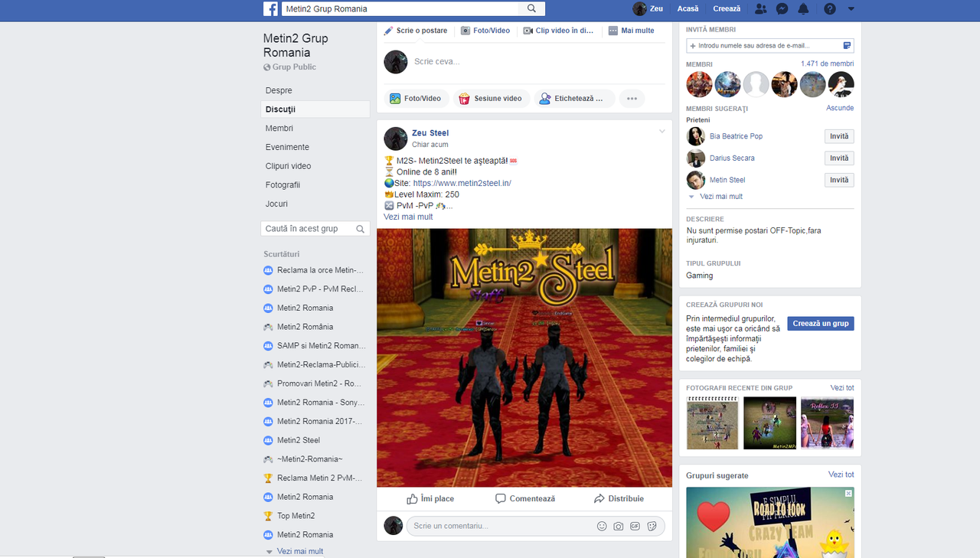The height and width of the screenshot is (558, 980).
Task: Open Despre section in sidebar
Action: click(x=279, y=90)
